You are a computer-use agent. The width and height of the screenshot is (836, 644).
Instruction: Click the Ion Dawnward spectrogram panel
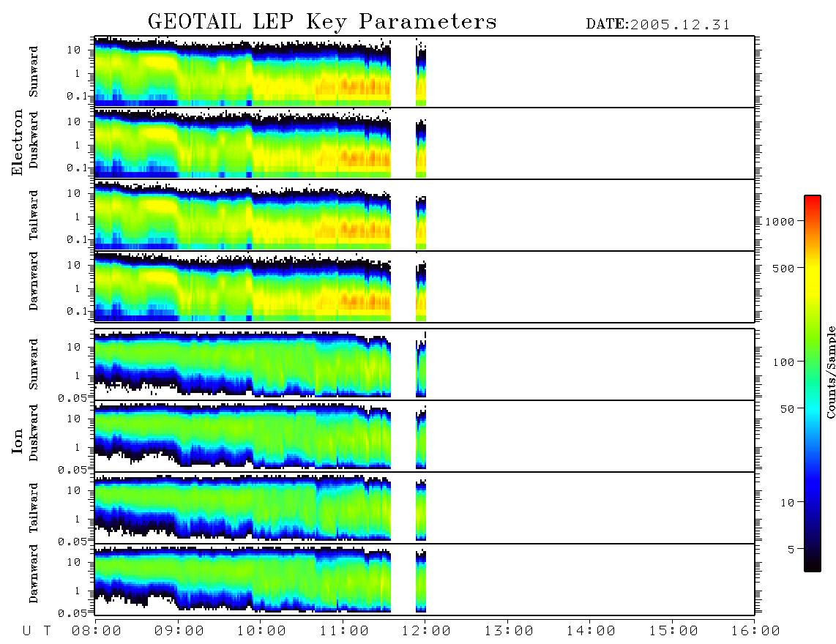coord(425,580)
